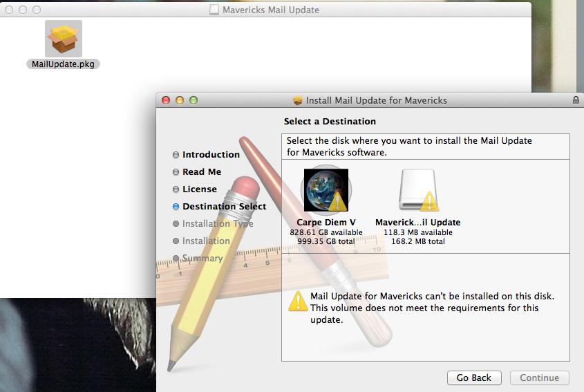
Task: Minimize the installer with yellow button
Action: pyautogui.click(x=180, y=100)
